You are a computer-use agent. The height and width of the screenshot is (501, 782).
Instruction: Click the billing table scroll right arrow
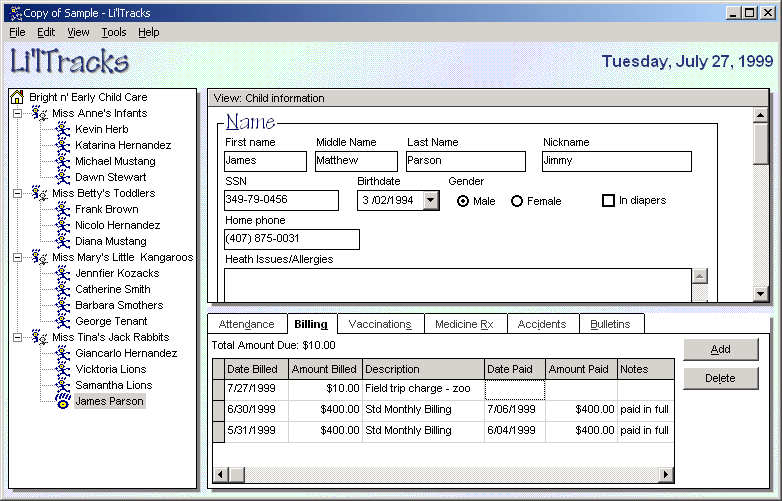pyautogui.click(x=666, y=475)
